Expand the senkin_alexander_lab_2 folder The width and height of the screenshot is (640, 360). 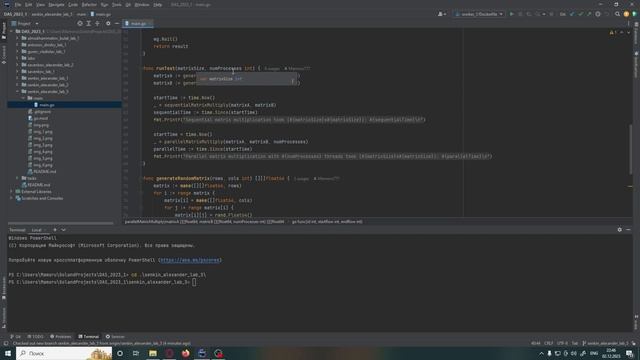[17, 85]
